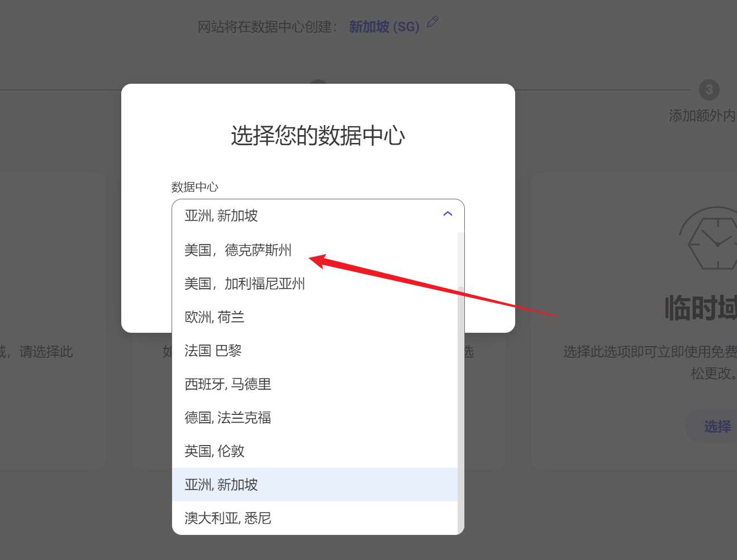Screen dimensions: 737x560
Task: Select the highlighted 亚洲, 新加坡 list option
Action: 221,485
